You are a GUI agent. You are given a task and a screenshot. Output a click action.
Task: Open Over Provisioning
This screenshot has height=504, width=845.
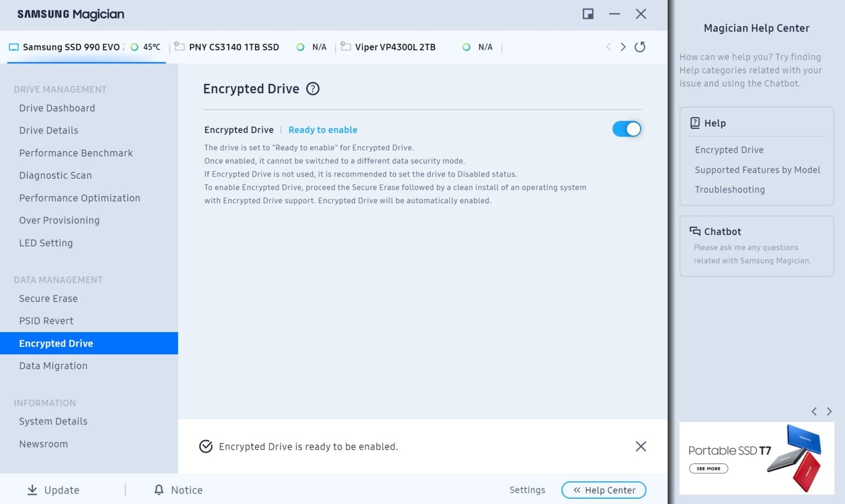(59, 221)
